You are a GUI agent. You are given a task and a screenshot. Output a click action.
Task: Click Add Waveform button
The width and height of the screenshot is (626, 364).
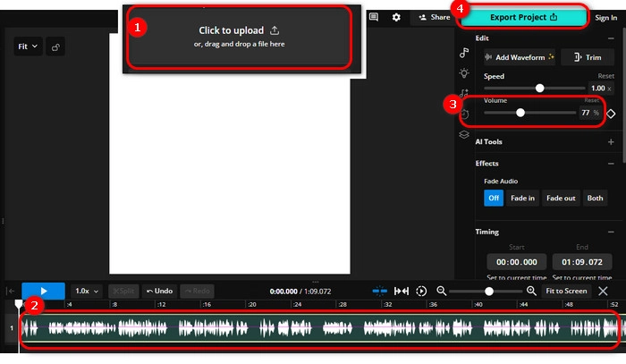click(520, 57)
